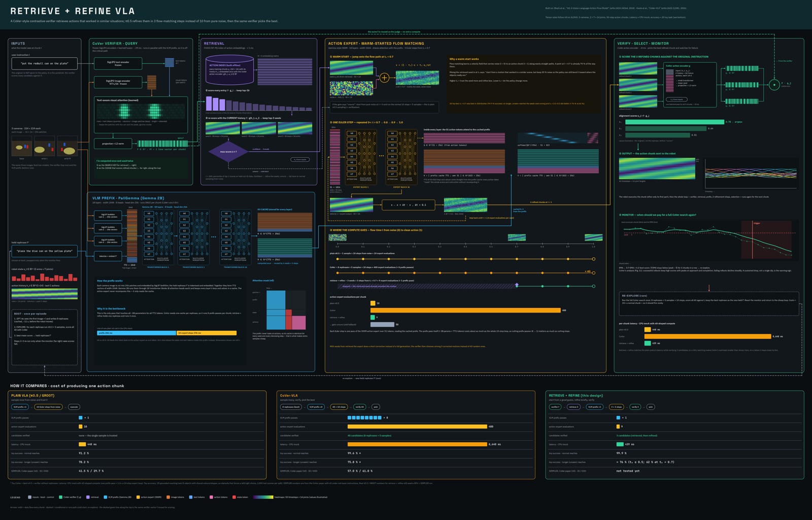Click the retrieval legend swatch
Viewport: 812px width, 520px height.
(x=88, y=497)
